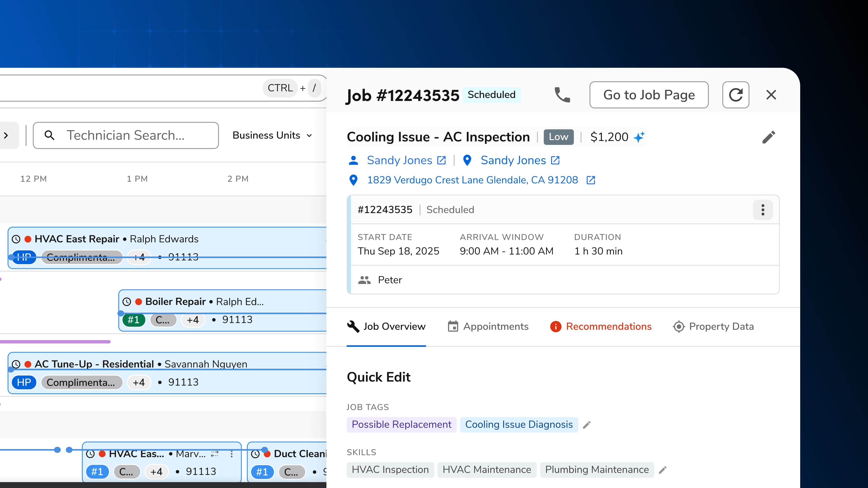Close the job details panel
The height and width of the screenshot is (488, 868).
coord(771,95)
